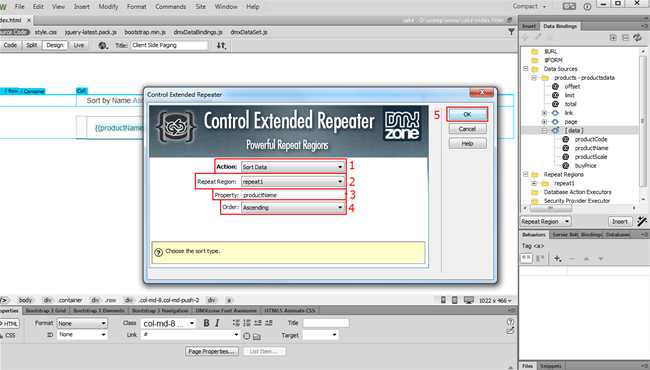Open the Commands menu
Image resolution: width=650 pixels, height=370 pixels.
pyautogui.click(x=170, y=7)
